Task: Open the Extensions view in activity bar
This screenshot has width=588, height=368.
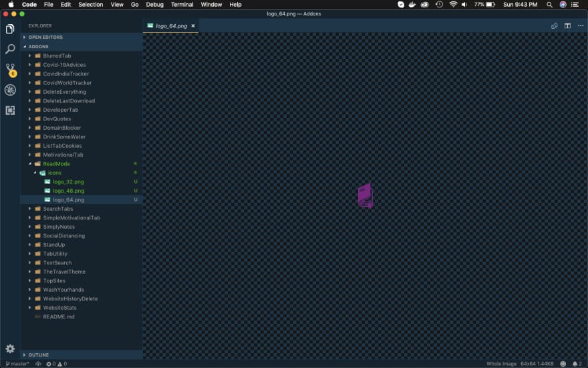Action: [10, 110]
